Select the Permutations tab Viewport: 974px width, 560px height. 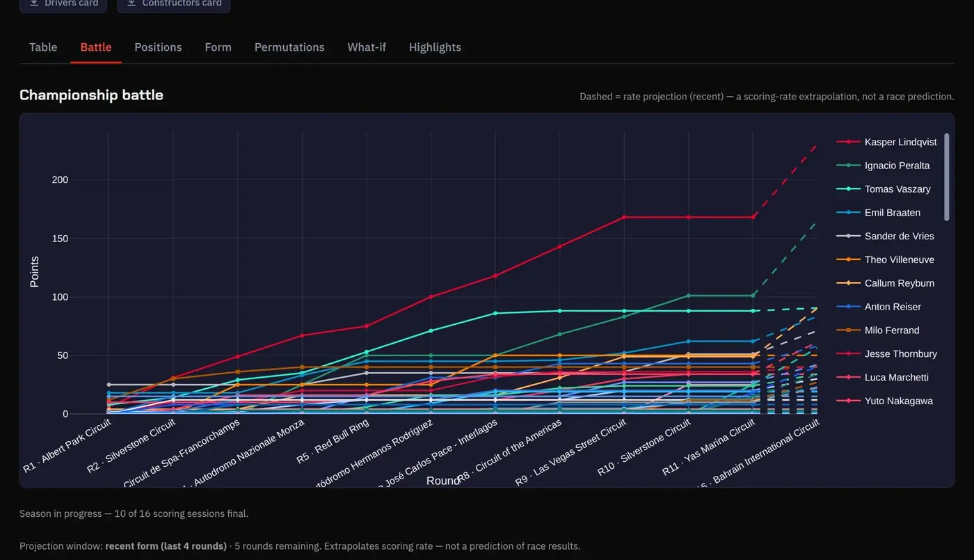tap(289, 47)
